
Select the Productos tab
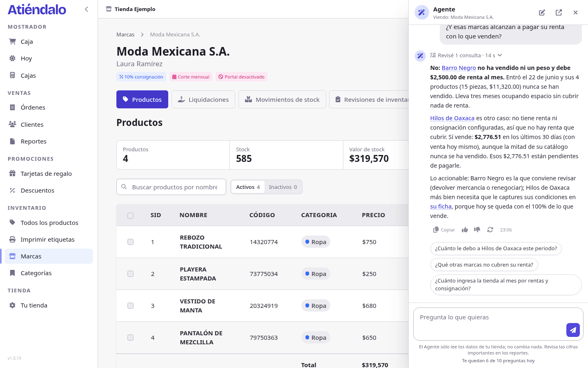(x=142, y=99)
